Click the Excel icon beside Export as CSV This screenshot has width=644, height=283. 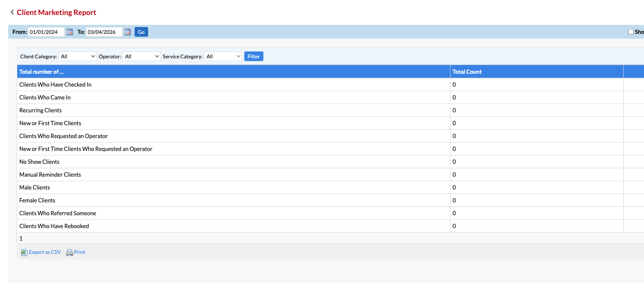tap(24, 252)
